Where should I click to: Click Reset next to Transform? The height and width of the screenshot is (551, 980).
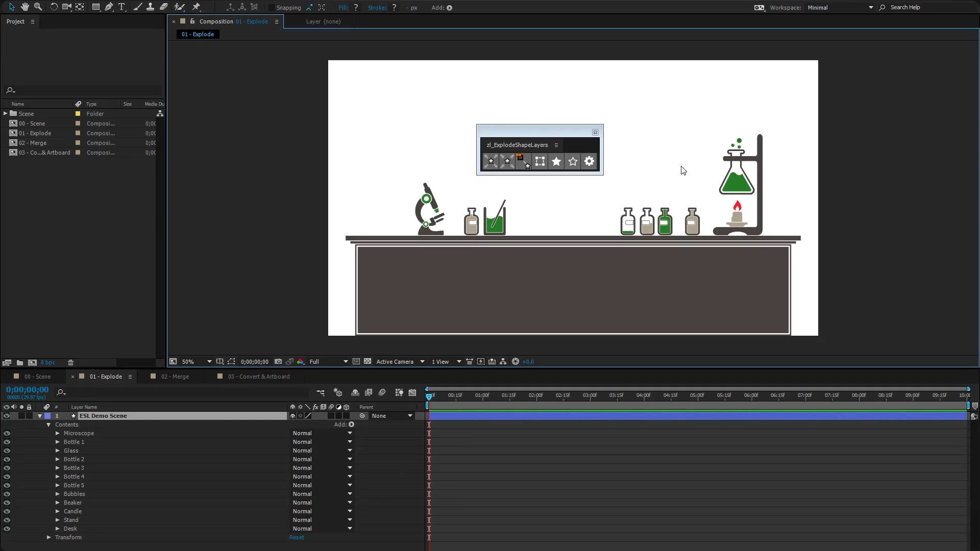[x=297, y=537]
